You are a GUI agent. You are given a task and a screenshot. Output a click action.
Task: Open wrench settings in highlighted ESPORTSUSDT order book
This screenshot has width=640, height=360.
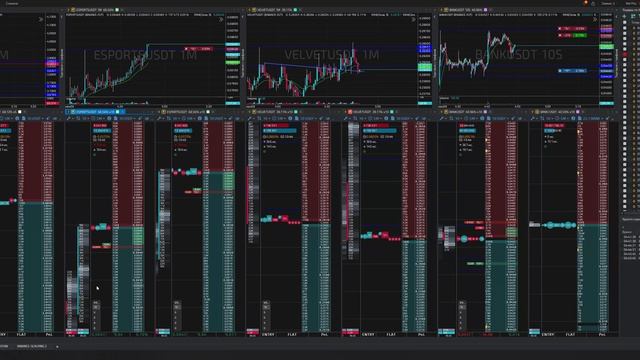(69, 118)
